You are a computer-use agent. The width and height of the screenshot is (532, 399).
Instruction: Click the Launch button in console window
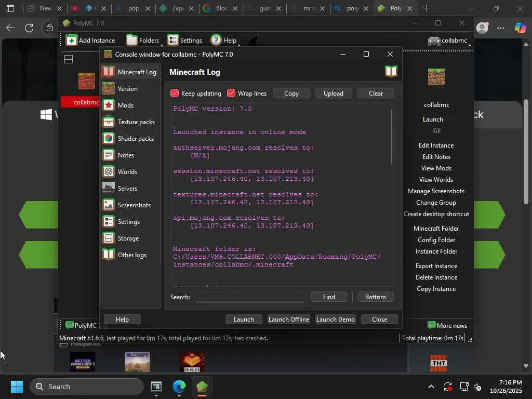tap(244, 320)
